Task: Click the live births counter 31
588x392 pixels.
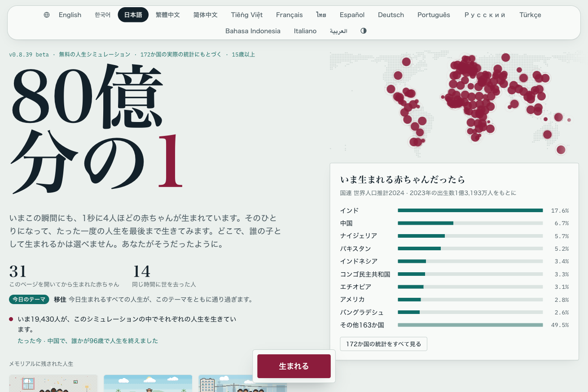Action: (18, 271)
